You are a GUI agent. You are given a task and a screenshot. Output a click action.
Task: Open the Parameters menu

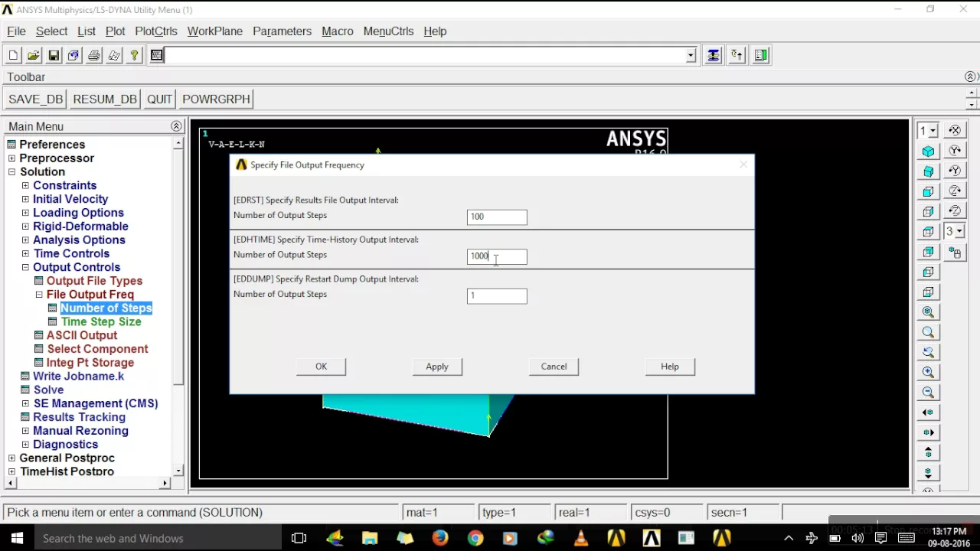[282, 31]
